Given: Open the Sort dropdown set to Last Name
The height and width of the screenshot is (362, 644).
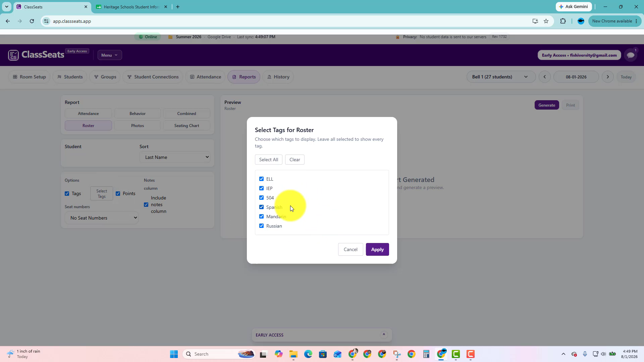Looking at the screenshot, I should pos(175,157).
